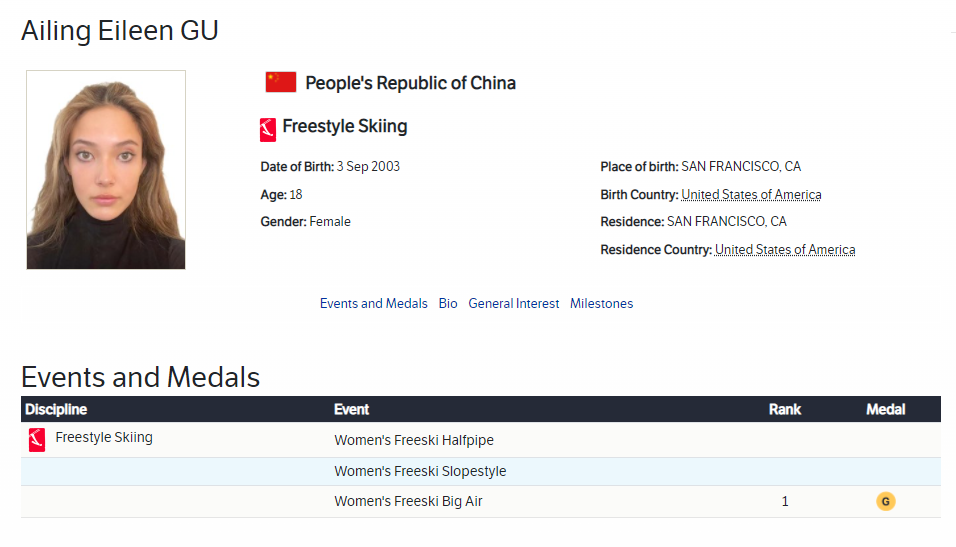
Task: Go to the General Interest section link
Action: [514, 303]
